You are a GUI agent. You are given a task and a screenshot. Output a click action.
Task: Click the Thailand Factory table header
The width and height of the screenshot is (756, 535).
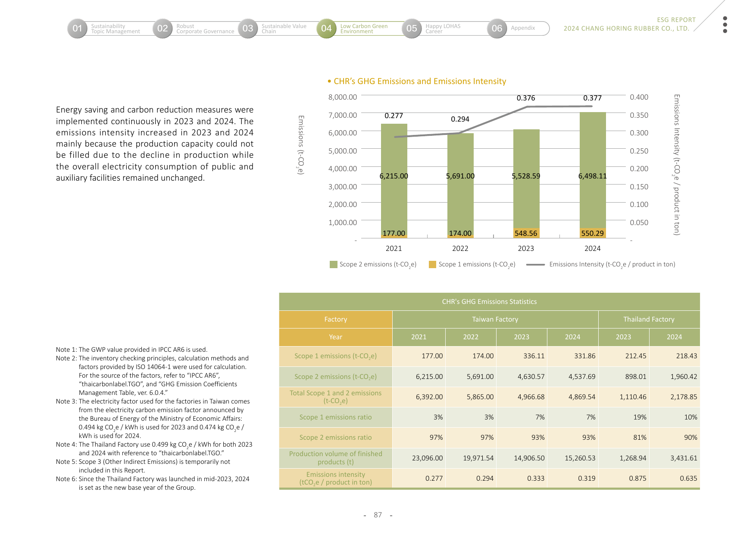point(649,319)
